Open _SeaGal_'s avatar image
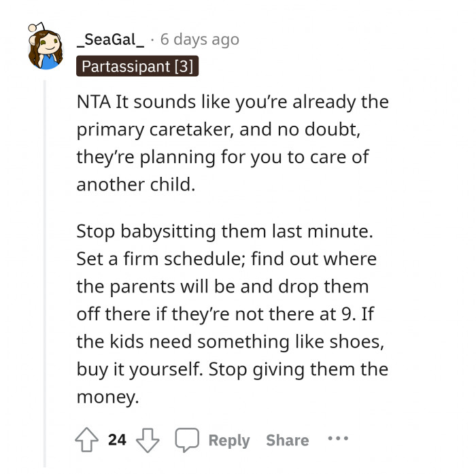The image size is (476, 474). coord(45,48)
